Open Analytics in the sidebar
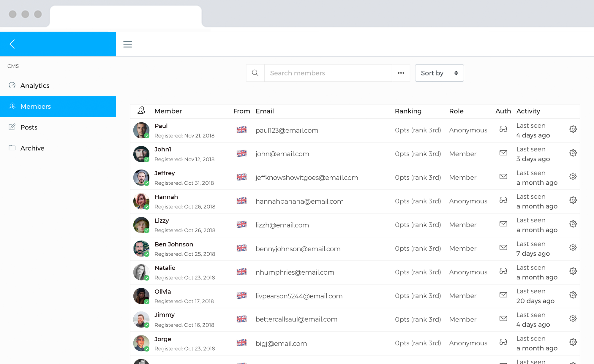The height and width of the screenshot is (364, 594). pos(35,86)
